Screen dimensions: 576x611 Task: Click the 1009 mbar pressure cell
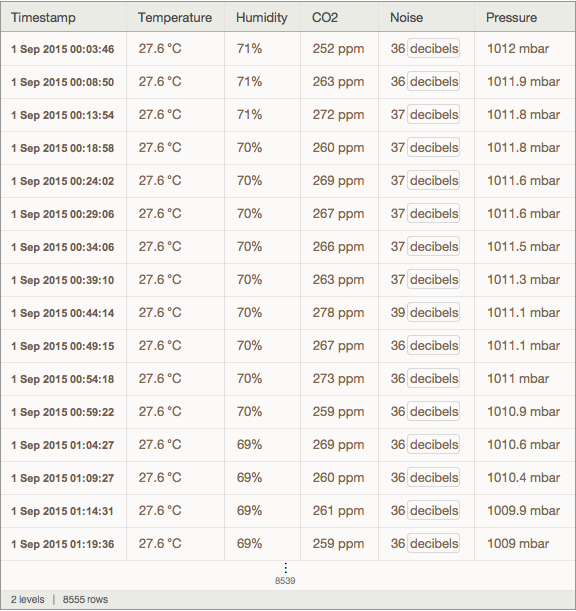coord(518,544)
